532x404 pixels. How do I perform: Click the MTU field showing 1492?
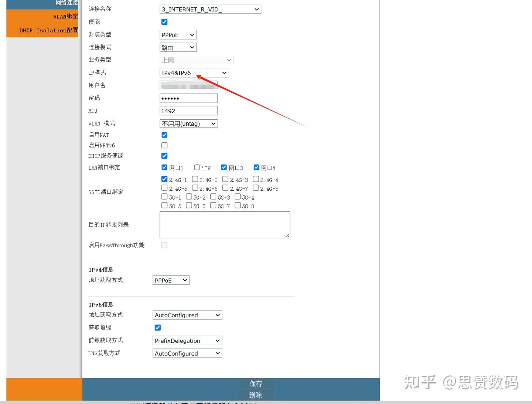(188, 111)
